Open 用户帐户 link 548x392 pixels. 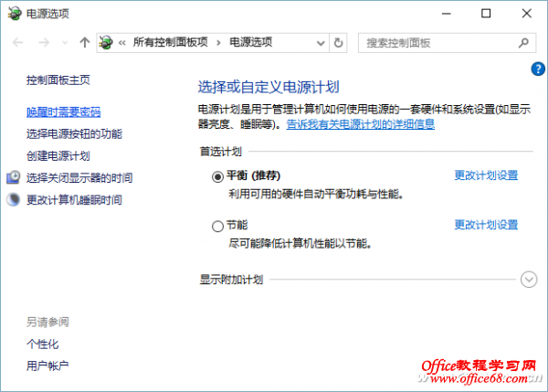click(47, 366)
